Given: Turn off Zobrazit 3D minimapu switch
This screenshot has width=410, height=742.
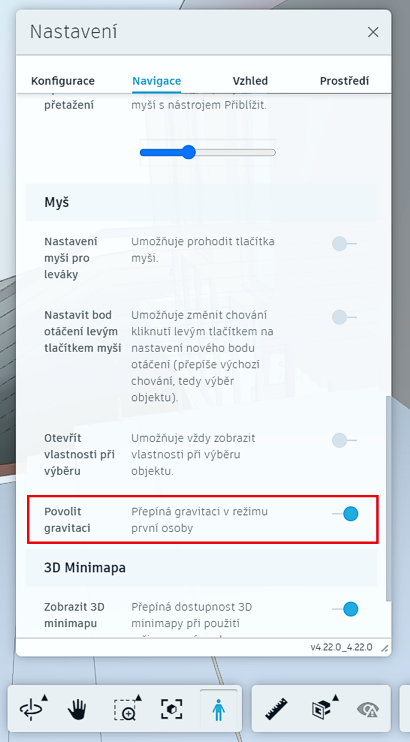Looking at the screenshot, I should tap(345, 609).
